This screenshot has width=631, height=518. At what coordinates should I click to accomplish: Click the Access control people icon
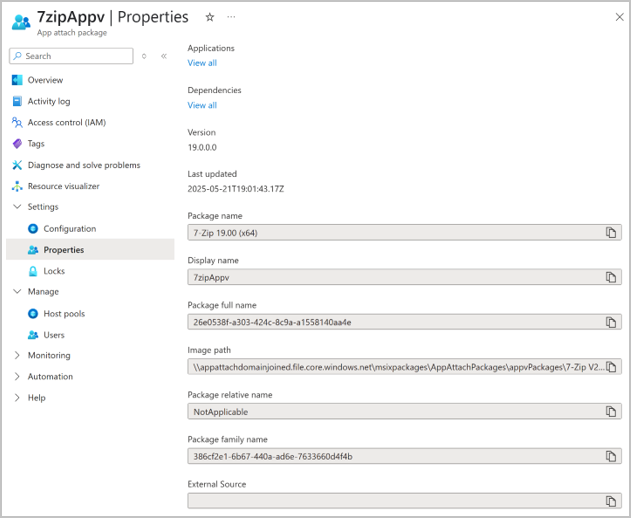coord(17,122)
